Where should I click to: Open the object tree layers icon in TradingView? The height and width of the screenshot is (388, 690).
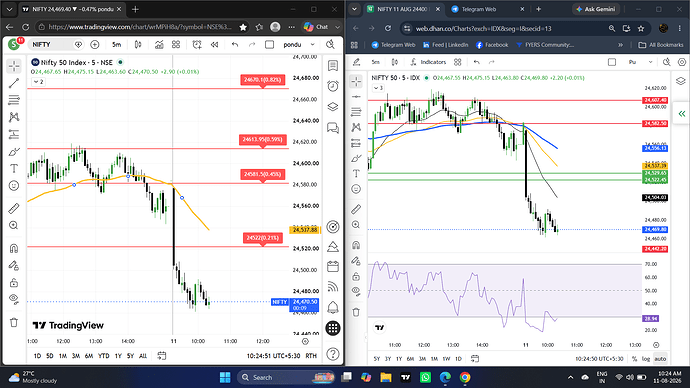pyautogui.click(x=333, y=106)
